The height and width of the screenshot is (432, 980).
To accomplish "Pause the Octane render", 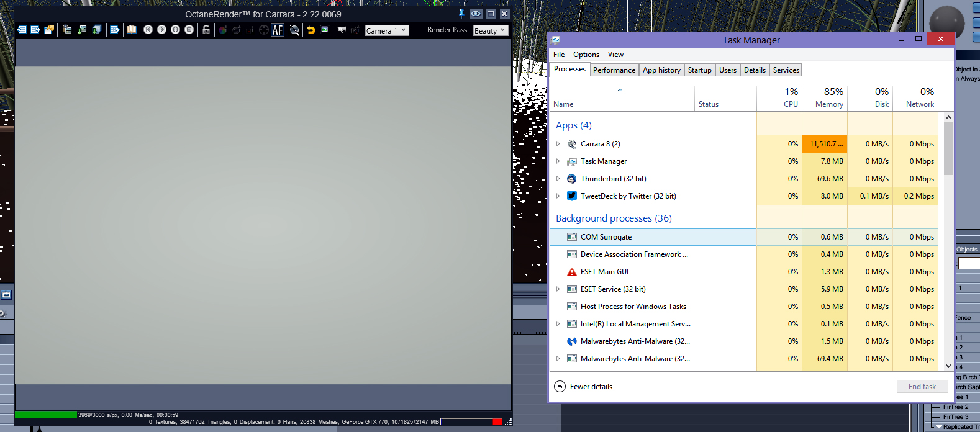I will [x=175, y=30].
